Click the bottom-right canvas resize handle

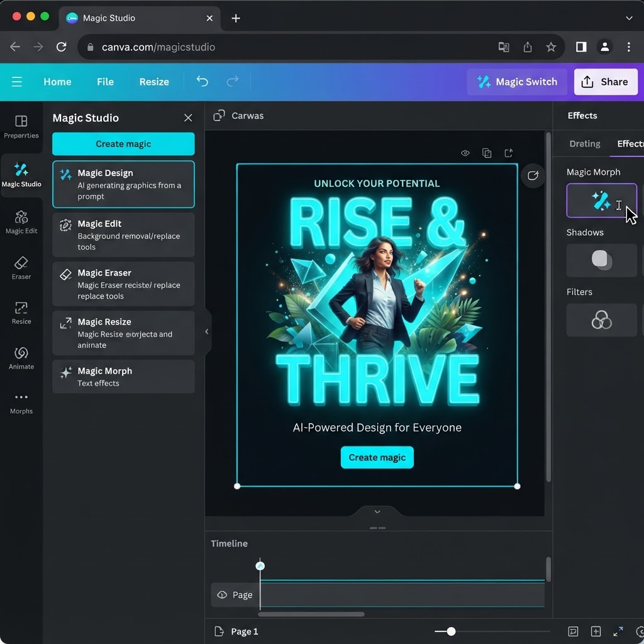(517, 486)
